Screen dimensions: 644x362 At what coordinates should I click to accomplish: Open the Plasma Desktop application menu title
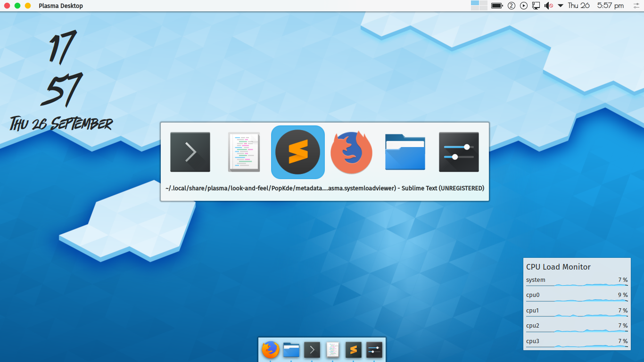(x=61, y=6)
